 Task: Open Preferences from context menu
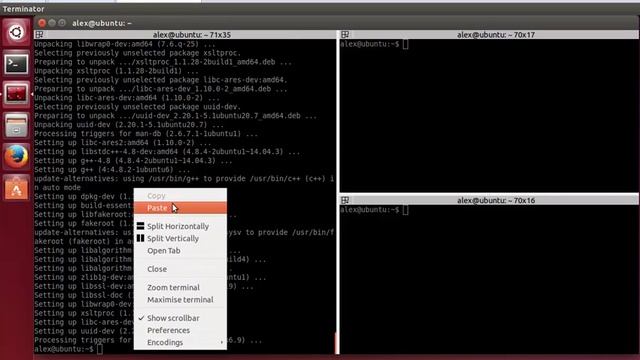(180, 330)
